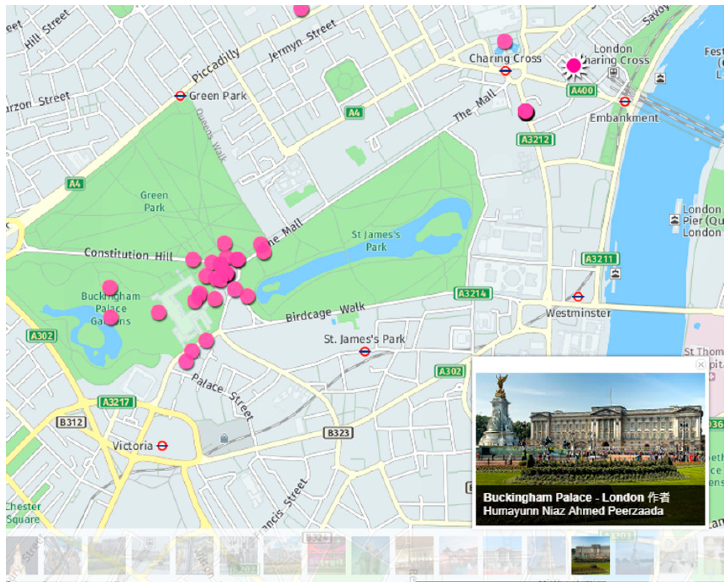Select the pink neon sign thumbnail in strip

[326, 556]
